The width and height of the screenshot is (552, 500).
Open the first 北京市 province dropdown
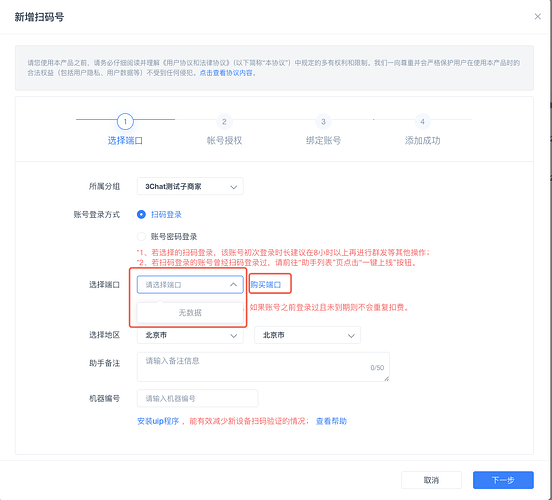coord(190,335)
